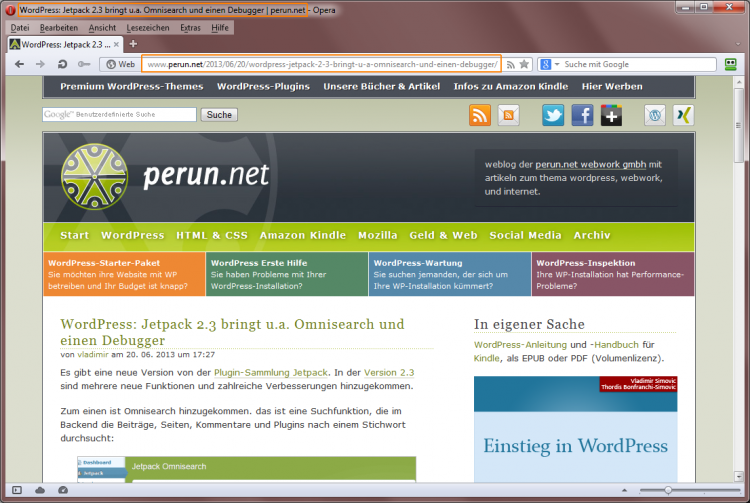Click the Xing profile icon
The width and height of the screenshot is (750, 503).
click(x=684, y=115)
